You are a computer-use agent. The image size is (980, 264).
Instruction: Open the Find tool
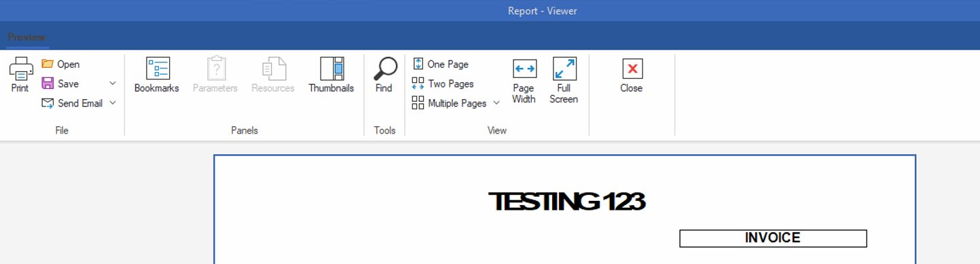384,75
